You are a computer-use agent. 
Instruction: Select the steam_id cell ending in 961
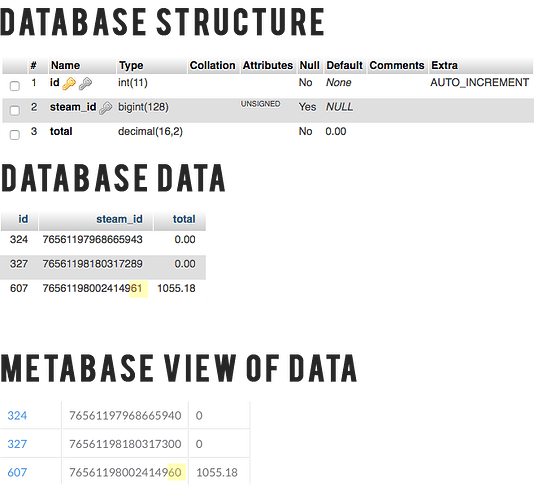(92, 288)
